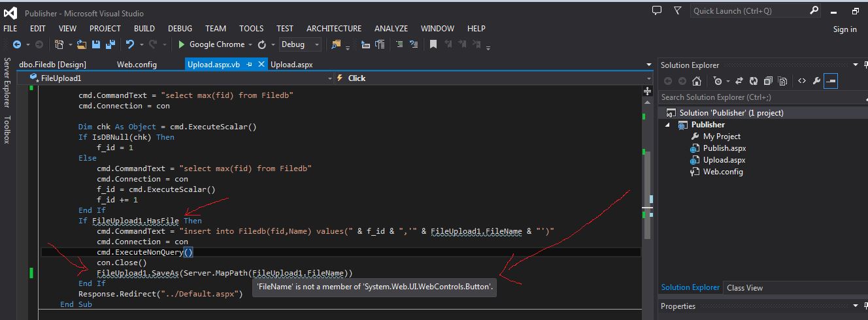
Task: Click the Notifications filter funnel icon
Action: (x=678, y=10)
